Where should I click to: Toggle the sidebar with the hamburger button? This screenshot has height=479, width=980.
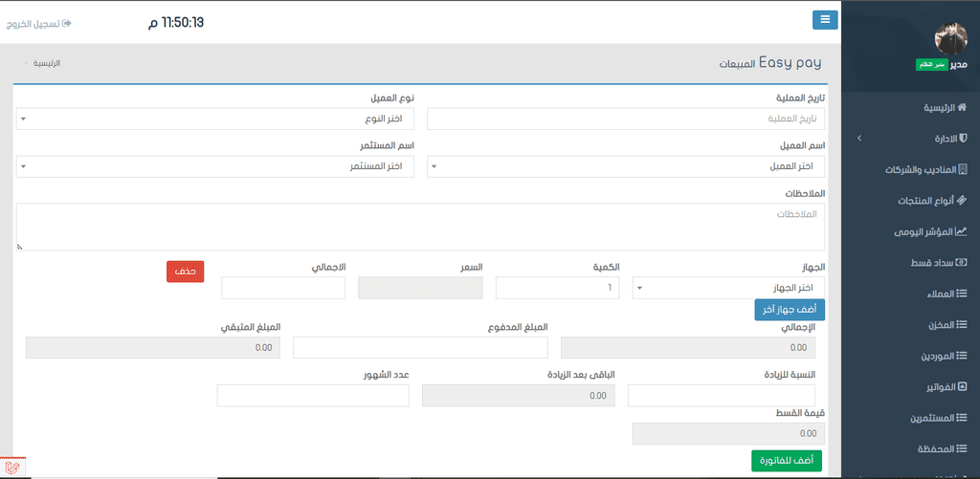[x=825, y=20]
